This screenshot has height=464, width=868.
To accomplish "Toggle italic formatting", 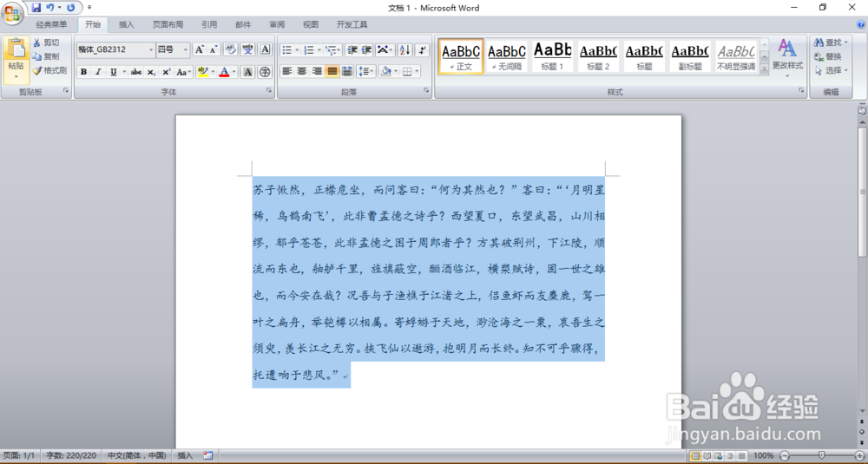I will point(98,72).
